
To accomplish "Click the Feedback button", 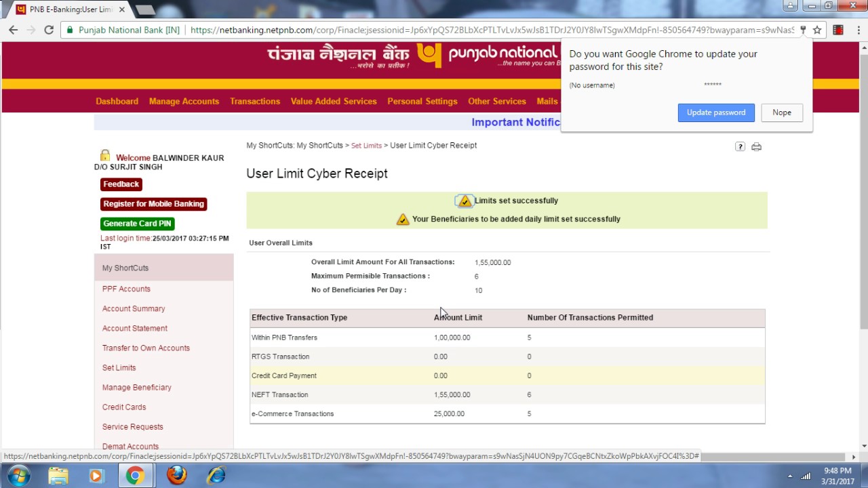I will 121,184.
